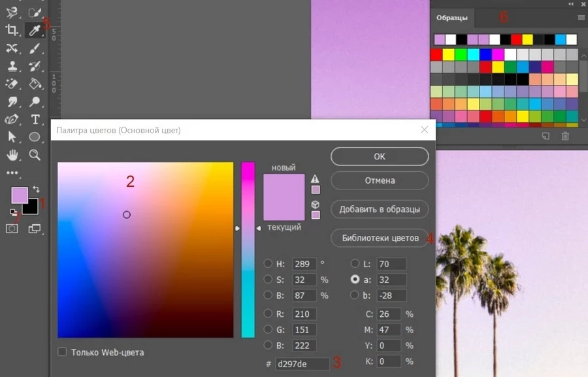Select the H (hue) radio button
Viewport: 588px width, 377px height.
coord(268,264)
